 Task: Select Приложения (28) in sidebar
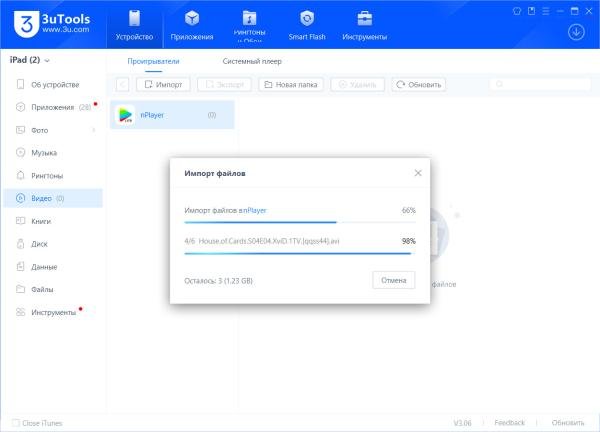pos(53,107)
